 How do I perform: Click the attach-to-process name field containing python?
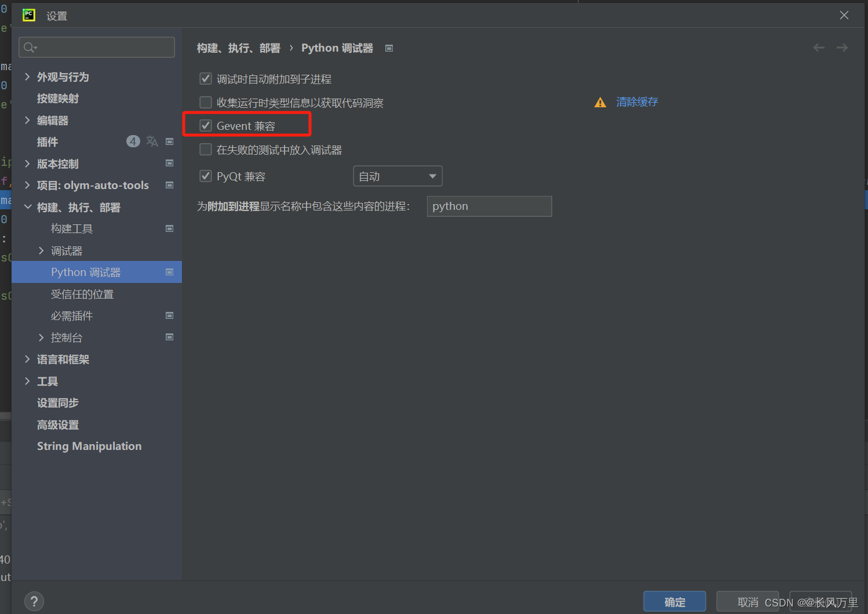tap(490, 206)
